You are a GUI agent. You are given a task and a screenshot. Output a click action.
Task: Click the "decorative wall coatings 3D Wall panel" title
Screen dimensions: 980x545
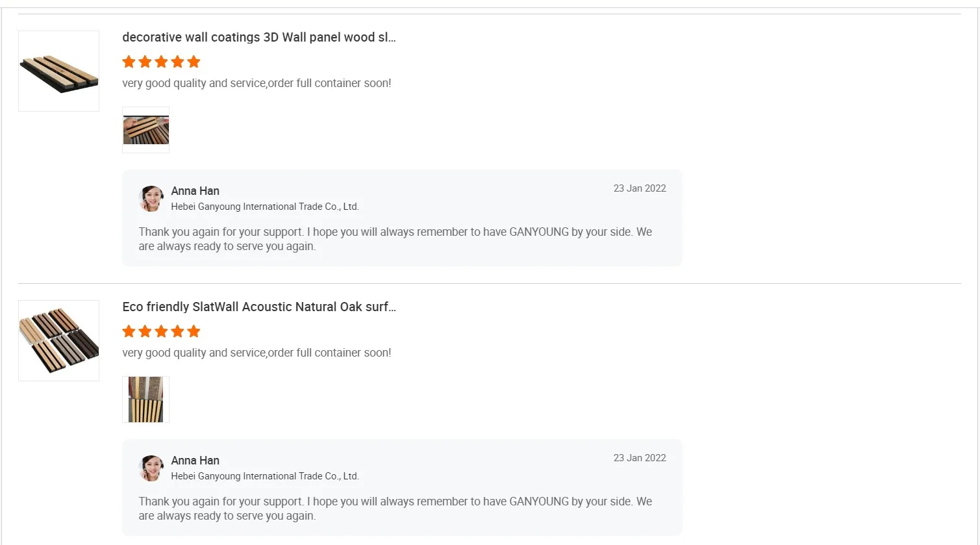(258, 37)
